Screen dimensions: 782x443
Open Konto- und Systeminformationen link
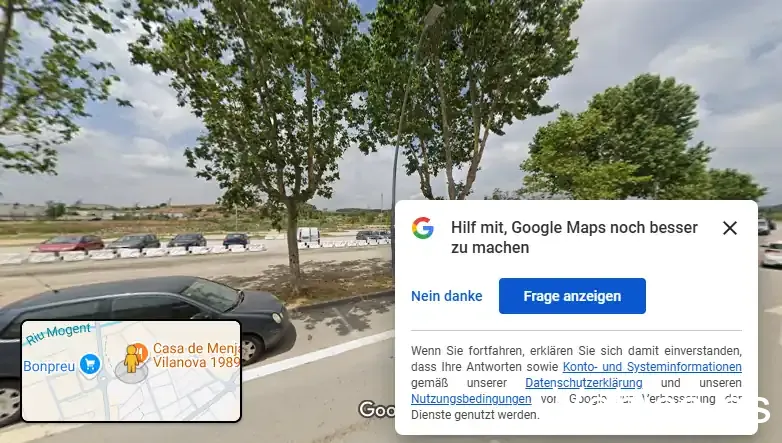coord(652,367)
